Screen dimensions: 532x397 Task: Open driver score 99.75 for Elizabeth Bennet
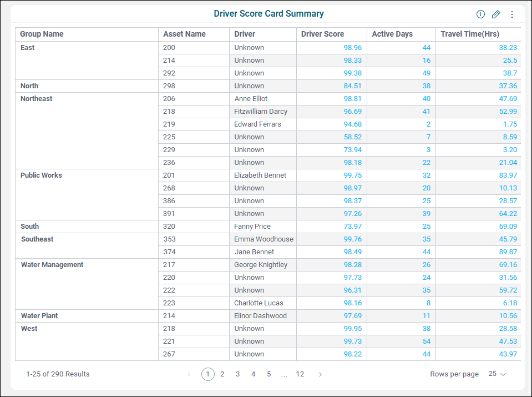(x=352, y=175)
